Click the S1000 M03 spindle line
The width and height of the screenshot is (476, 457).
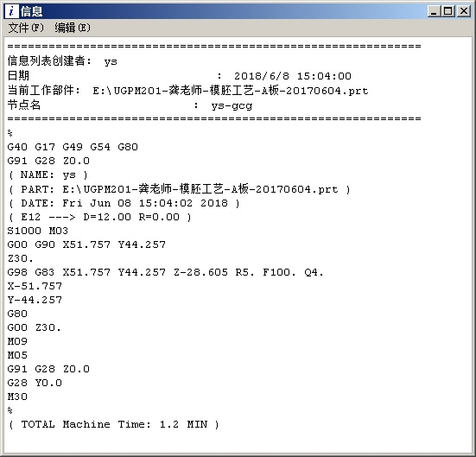[38, 231]
